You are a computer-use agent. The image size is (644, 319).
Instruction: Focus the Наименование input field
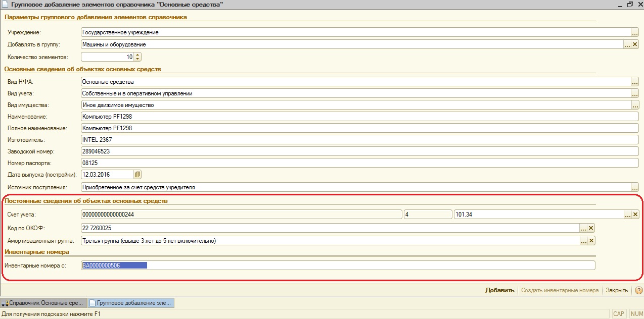(x=359, y=117)
